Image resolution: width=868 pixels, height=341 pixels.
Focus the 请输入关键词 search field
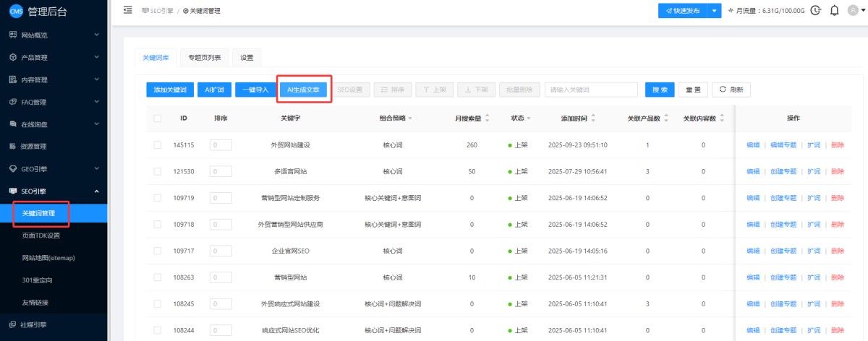click(x=590, y=90)
